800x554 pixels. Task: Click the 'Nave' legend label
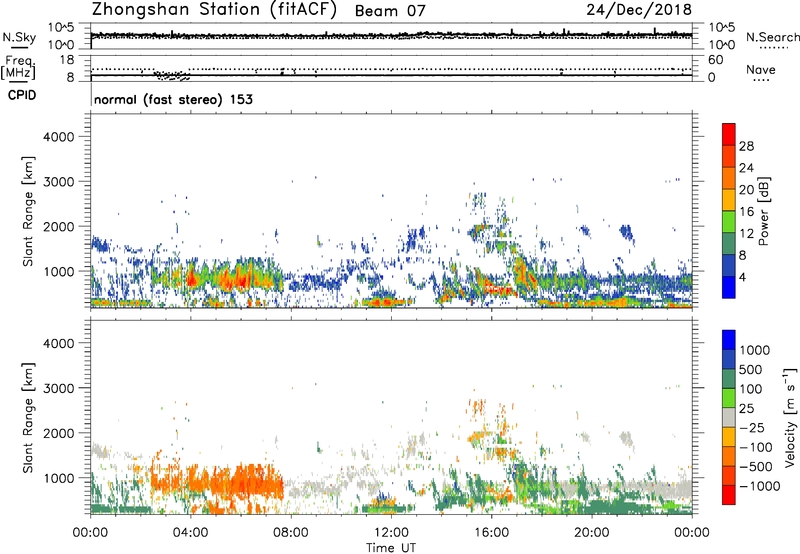pos(761,69)
